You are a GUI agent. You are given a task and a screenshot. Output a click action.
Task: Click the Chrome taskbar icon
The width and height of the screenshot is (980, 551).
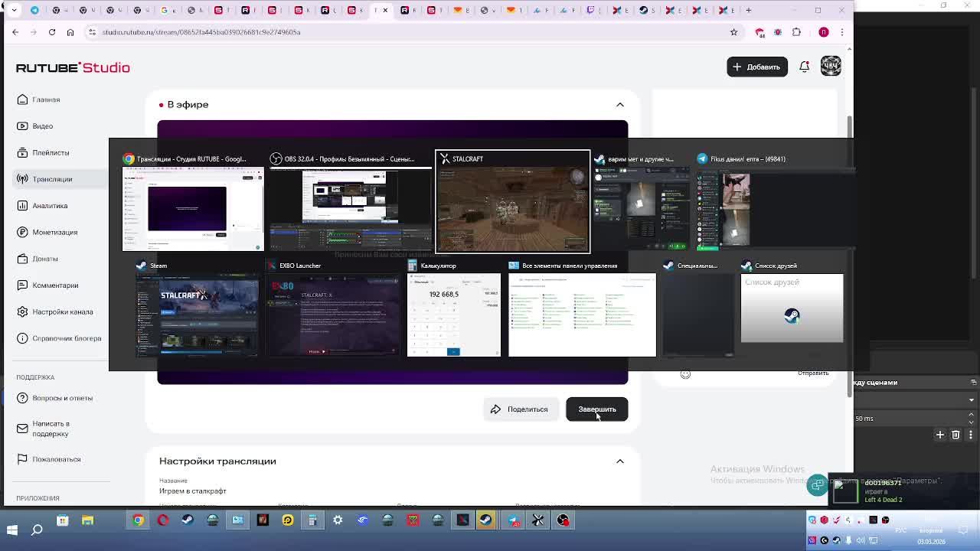(x=138, y=520)
